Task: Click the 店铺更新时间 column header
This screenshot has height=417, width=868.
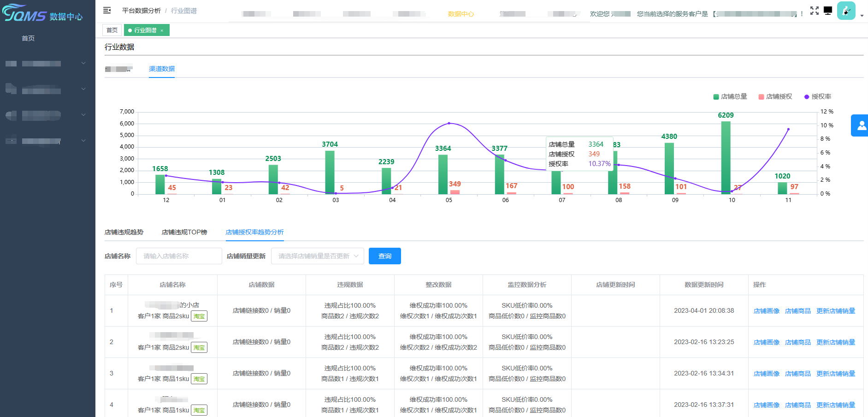Action: (x=615, y=285)
